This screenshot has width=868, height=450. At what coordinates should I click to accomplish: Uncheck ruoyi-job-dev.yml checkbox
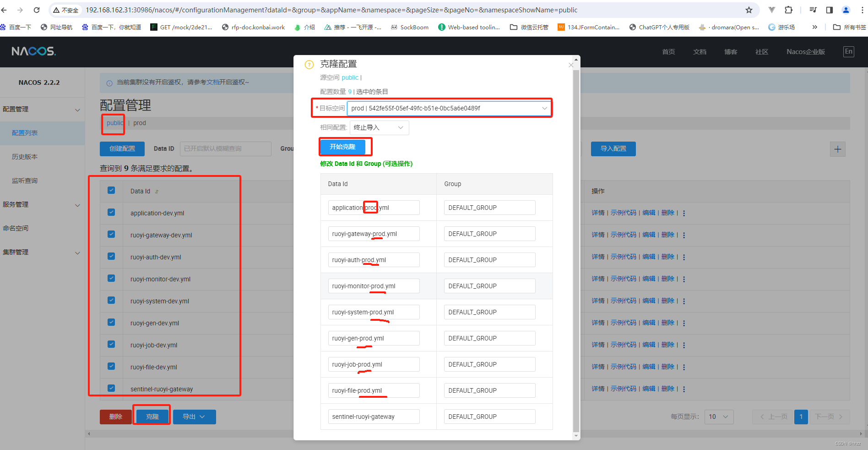coord(111,344)
